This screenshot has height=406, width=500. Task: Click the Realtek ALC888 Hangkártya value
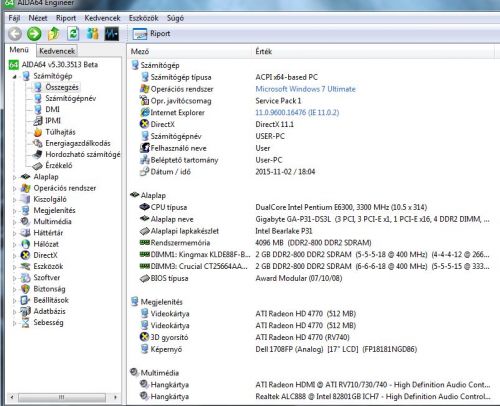pos(373,397)
